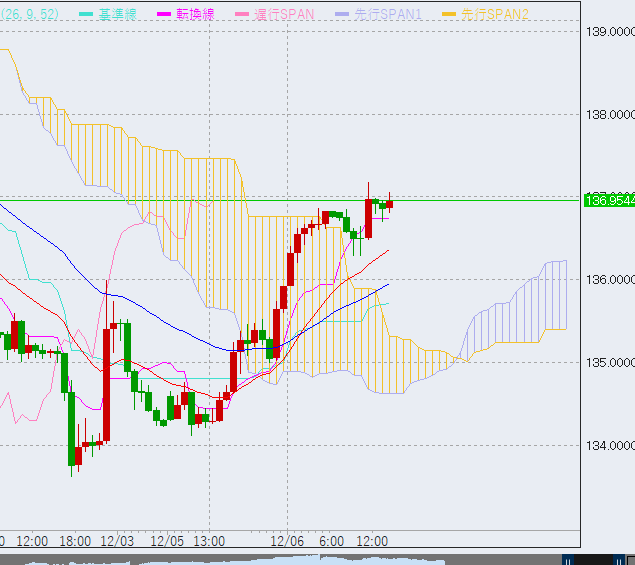Click the 12/03 date label on time axis
635x565 pixels.
(x=118, y=540)
